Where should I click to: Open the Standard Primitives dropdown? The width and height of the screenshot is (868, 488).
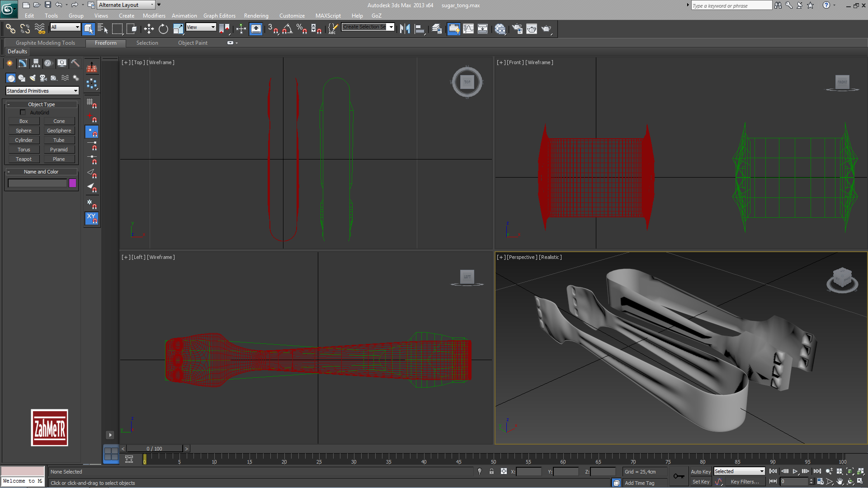42,91
